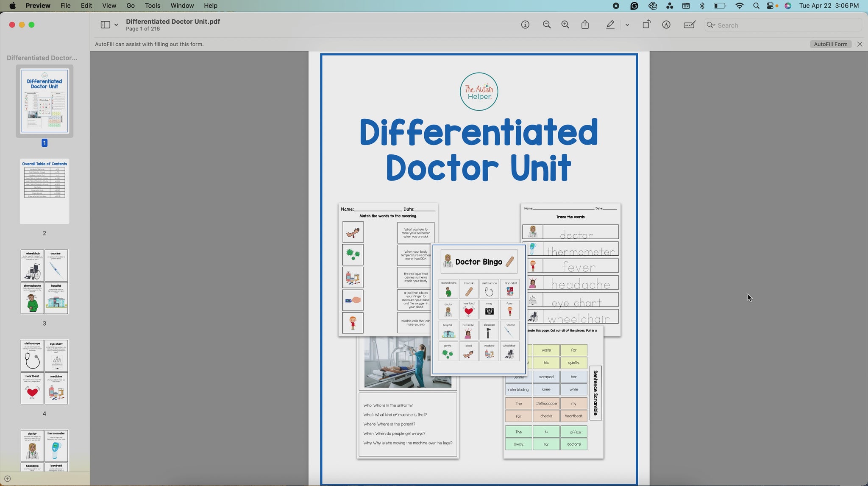Toggle the Markup toolbar icon
The width and height of the screenshot is (868, 486).
666,25
